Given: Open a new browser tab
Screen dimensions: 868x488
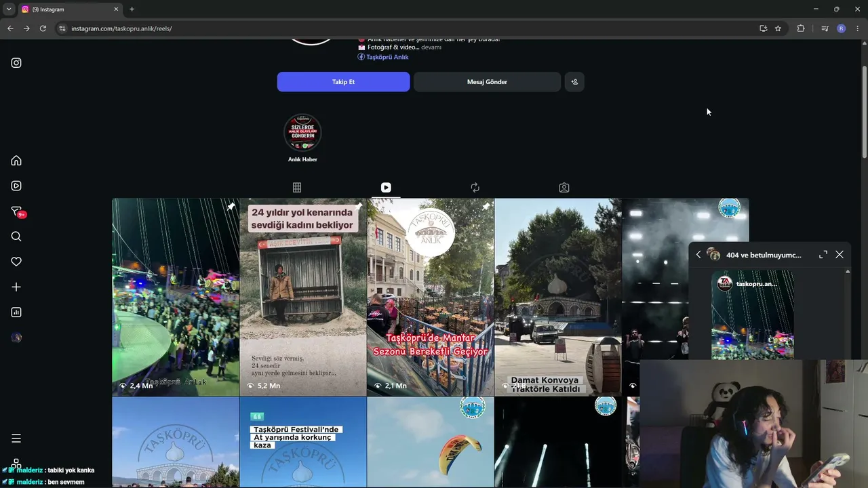Looking at the screenshot, I should point(132,9).
